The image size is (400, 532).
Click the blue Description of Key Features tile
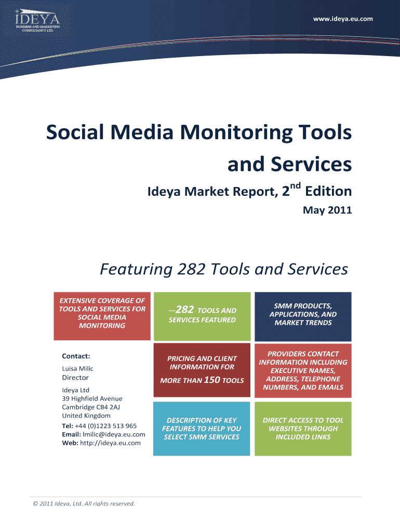pyautogui.click(x=202, y=428)
